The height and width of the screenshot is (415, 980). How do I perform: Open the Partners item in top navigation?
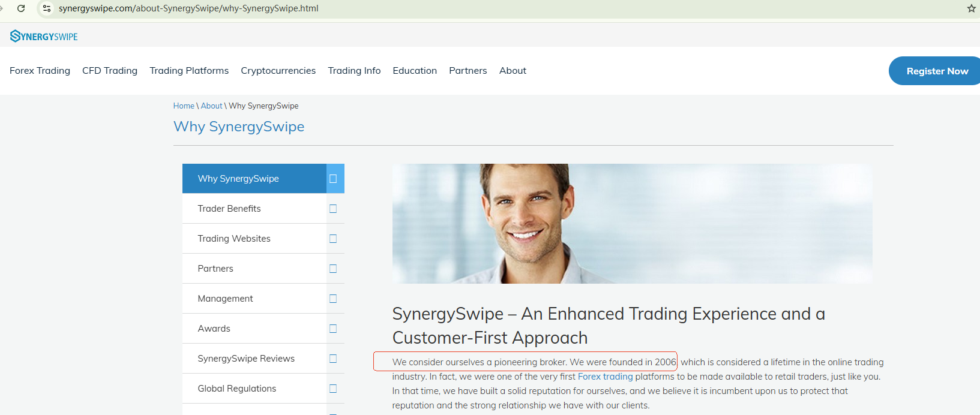point(468,71)
